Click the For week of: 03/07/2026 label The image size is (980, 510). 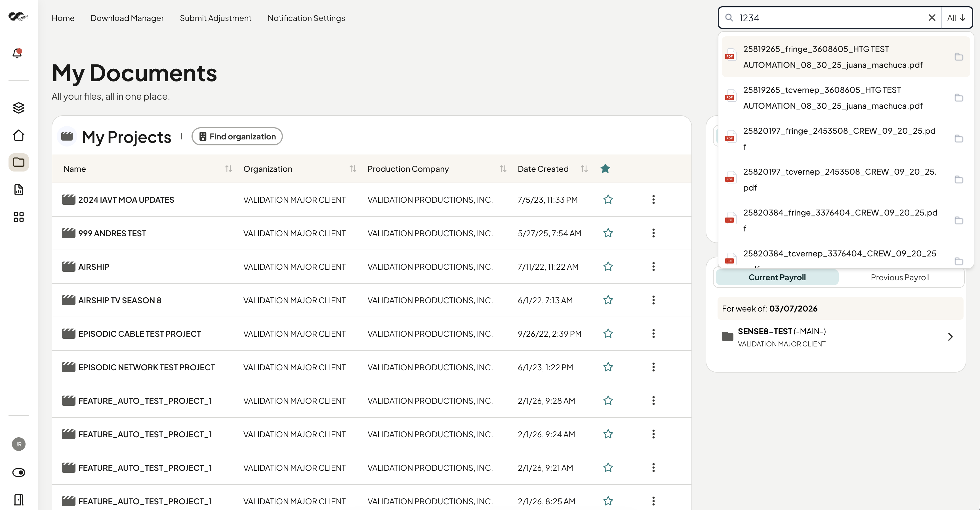pos(770,308)
